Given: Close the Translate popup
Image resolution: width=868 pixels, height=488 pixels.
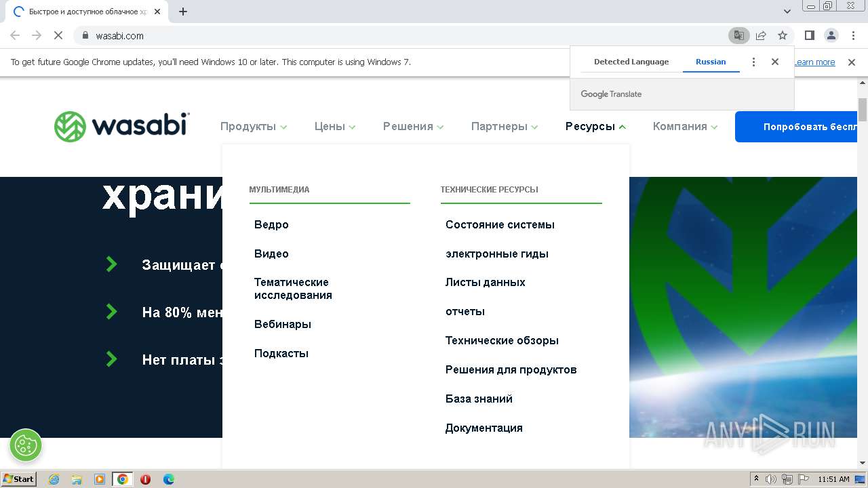Looking at the screenshot, I should click(775, 62).
